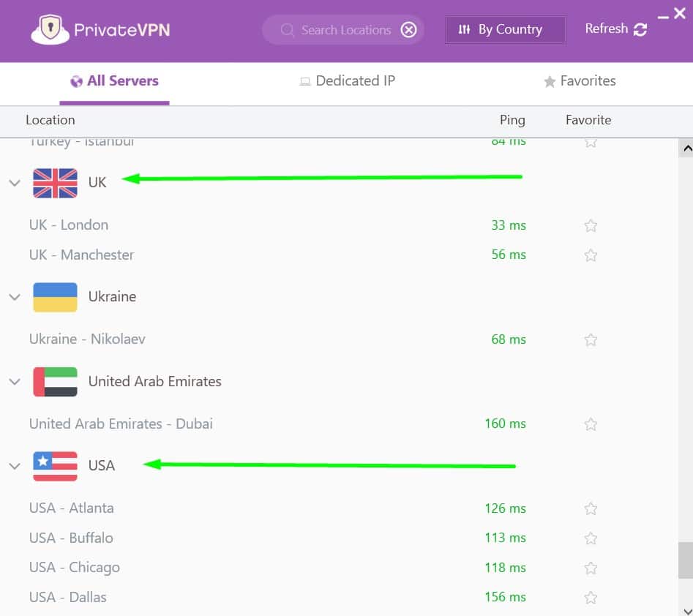This screenshot has height=616, width=693.
Task: Open the By Country sort dropdown
Action: click(505, 29)
